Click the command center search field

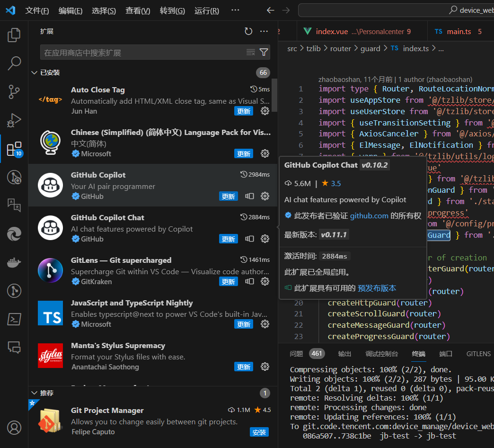point(396,10)
